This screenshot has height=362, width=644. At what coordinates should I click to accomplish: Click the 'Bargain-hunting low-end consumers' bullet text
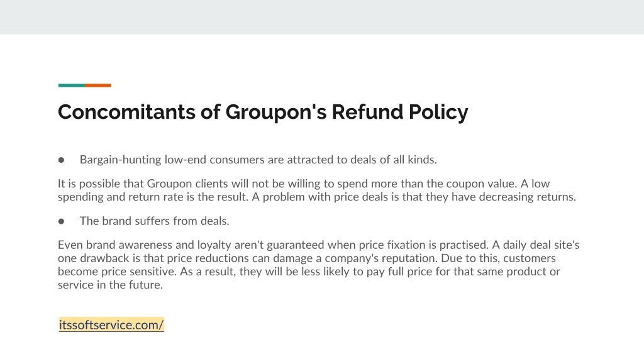[x=258, y=160]
